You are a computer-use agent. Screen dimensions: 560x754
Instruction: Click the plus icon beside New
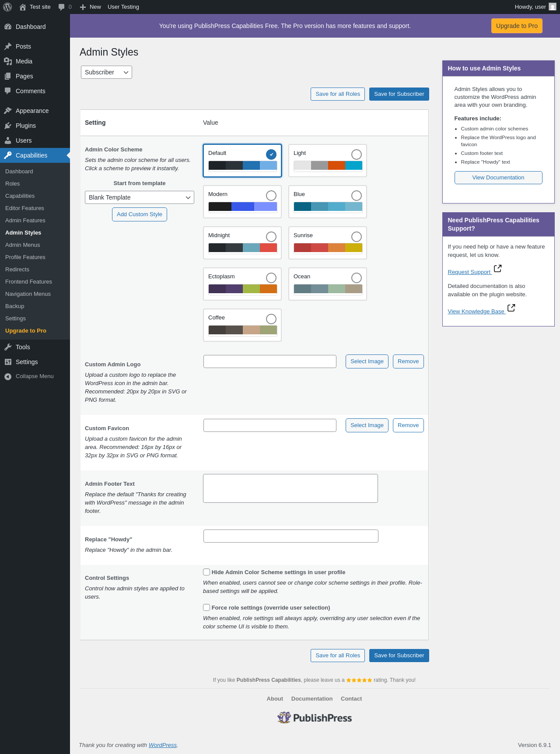[83, 7]
